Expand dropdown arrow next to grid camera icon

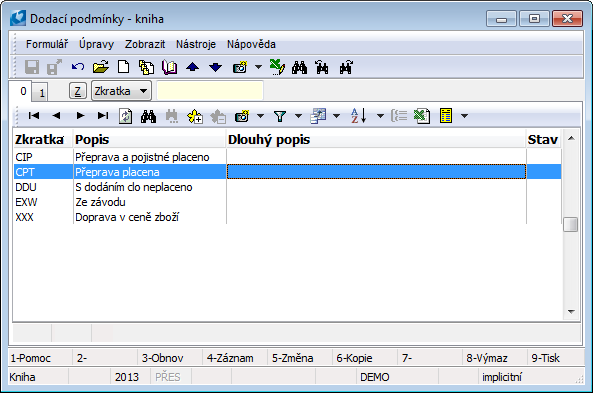tap(261, 116)
